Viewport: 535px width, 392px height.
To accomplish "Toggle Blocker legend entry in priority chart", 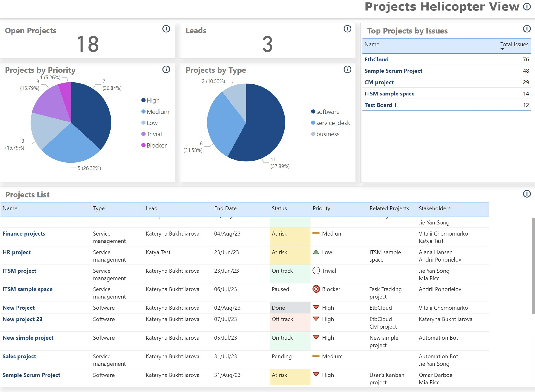I will [156, 145].
